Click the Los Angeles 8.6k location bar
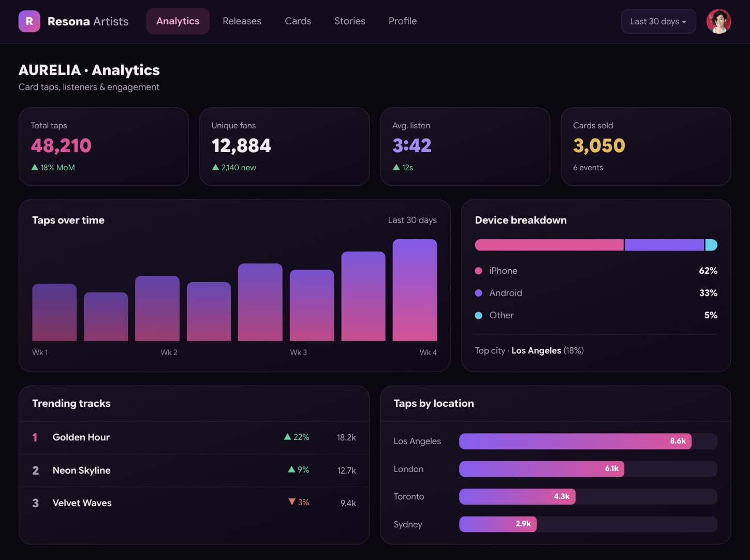Viewport: 750px width, 560px height. (575, 441)
